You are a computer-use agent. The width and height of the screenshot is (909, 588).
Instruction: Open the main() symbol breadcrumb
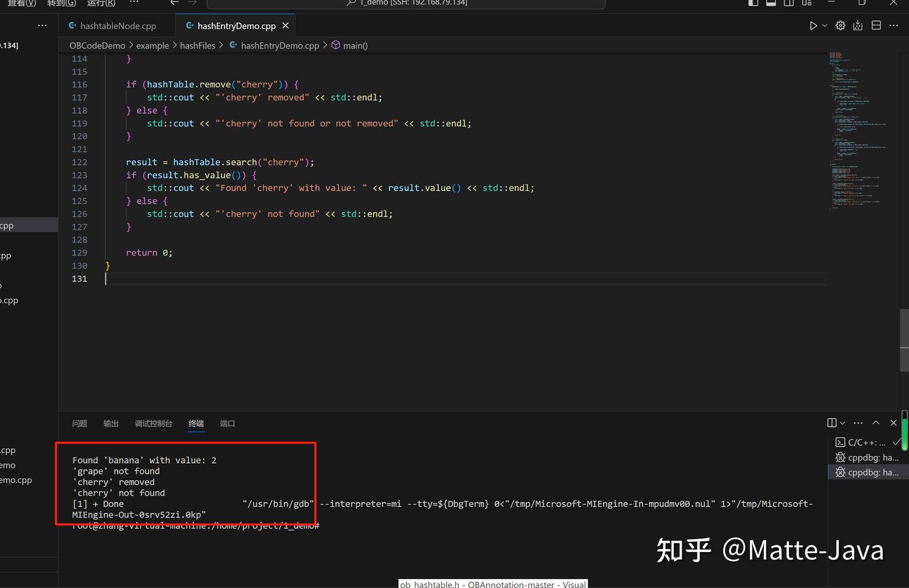350,45
